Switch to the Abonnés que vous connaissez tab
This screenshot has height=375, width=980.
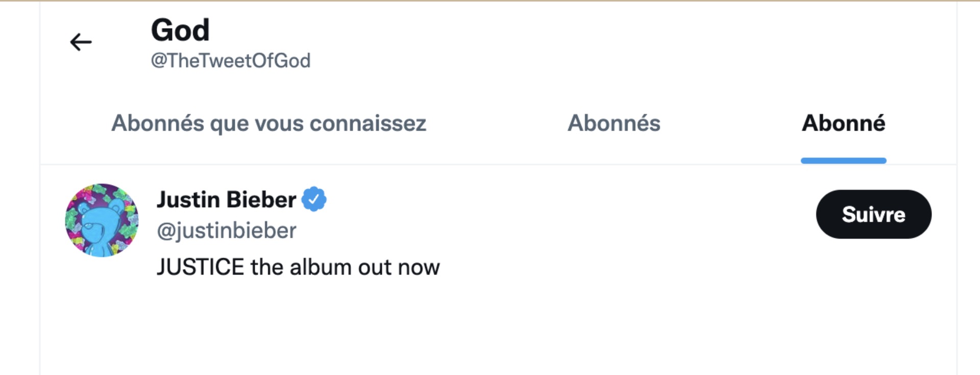(269, 123)
